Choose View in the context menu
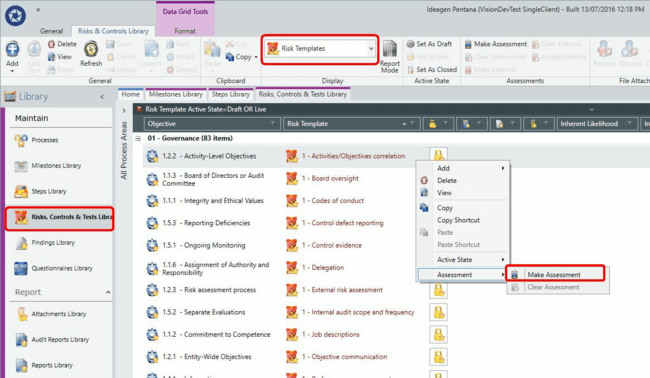 (x=463, y=193)
